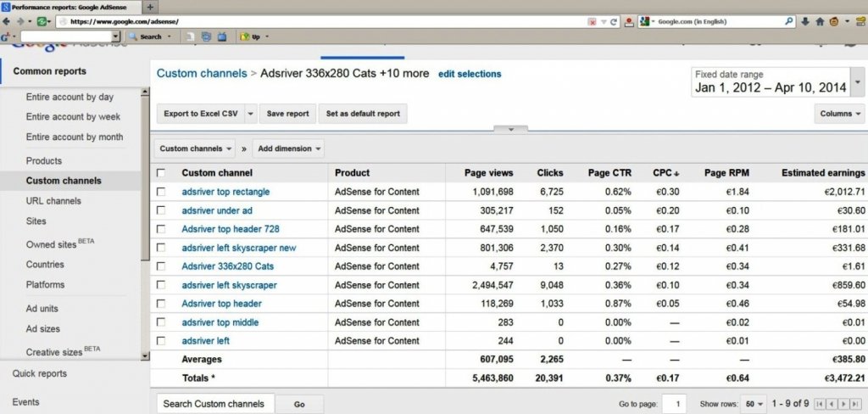
Task: Click the Search Custom channels input field
Action: click(x=214, y=404)
